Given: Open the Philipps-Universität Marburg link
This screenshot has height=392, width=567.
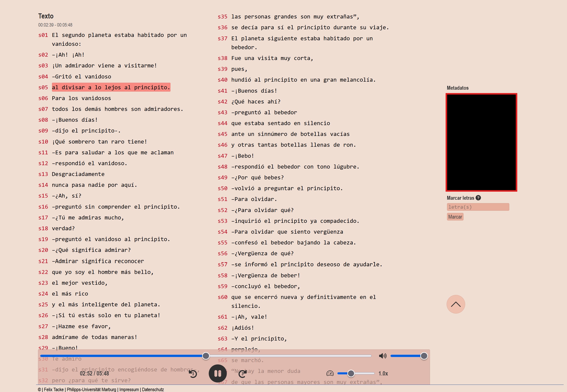Looking at the screenshot, I should pos(91,389).
